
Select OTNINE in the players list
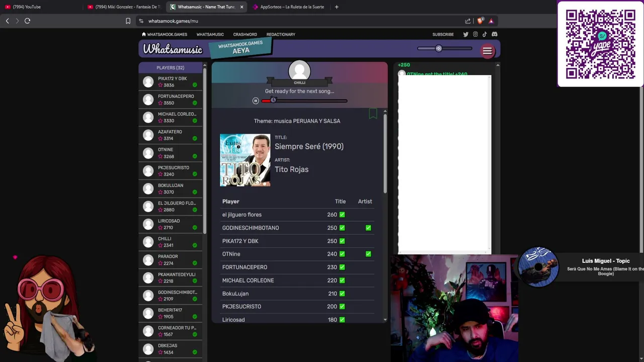[170, 153]
